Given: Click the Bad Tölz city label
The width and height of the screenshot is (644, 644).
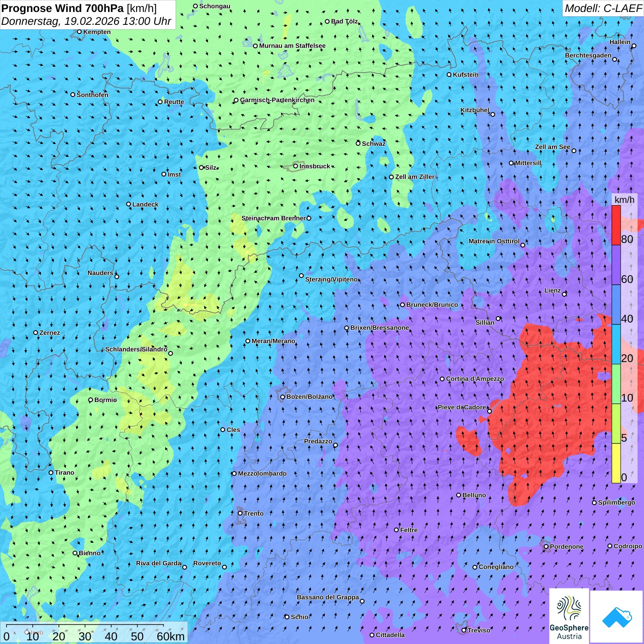Looking at the screenshot, I should (344, 21).
